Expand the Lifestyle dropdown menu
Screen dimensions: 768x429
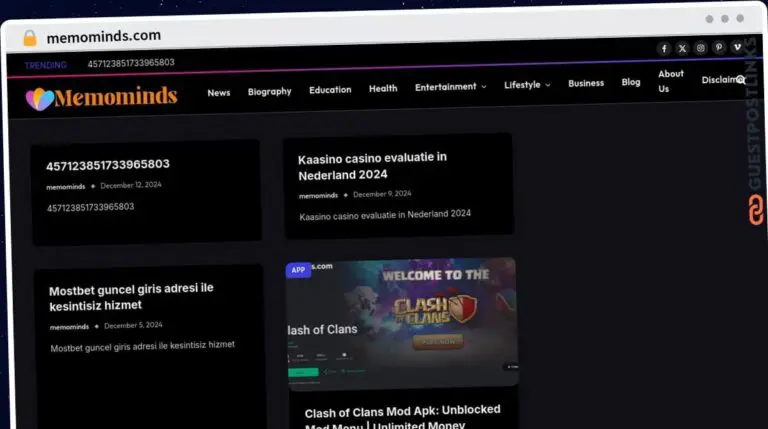526,85
